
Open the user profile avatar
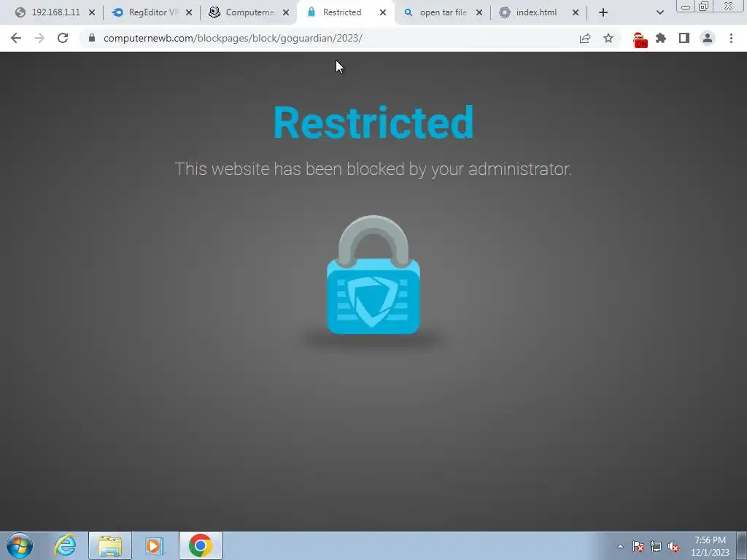[x=708, y=38]
